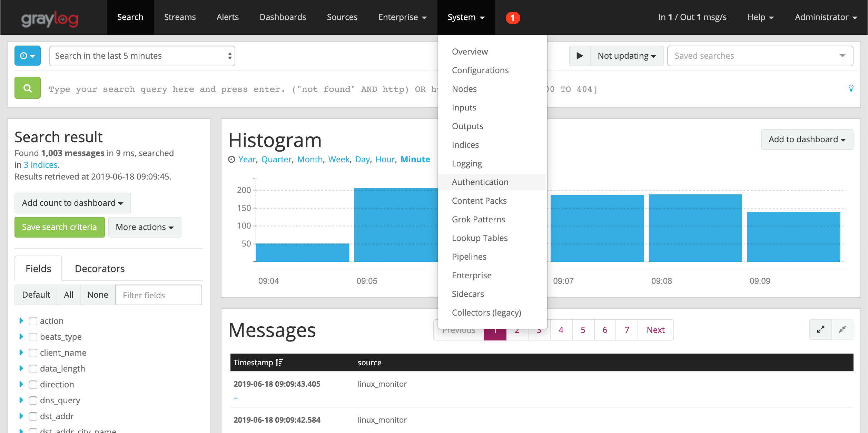The image size is (868, 433).
Task: Open the time range clock selector
Action: click(28, 56)
